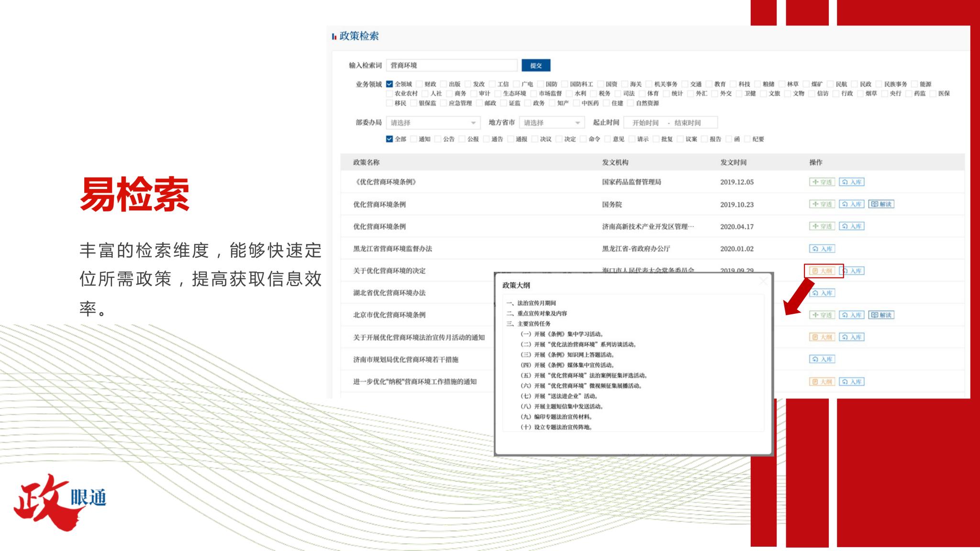Image resolution: width=980 pixels, height=551 pixels.
Task: Uncheck the 全领域 business domain checkbox
Action: [390, 84]
